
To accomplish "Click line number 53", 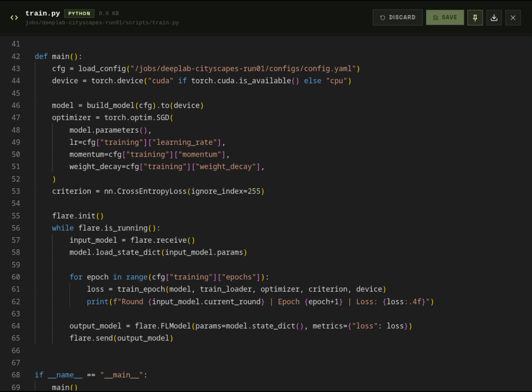I will [x=16, y=191].
